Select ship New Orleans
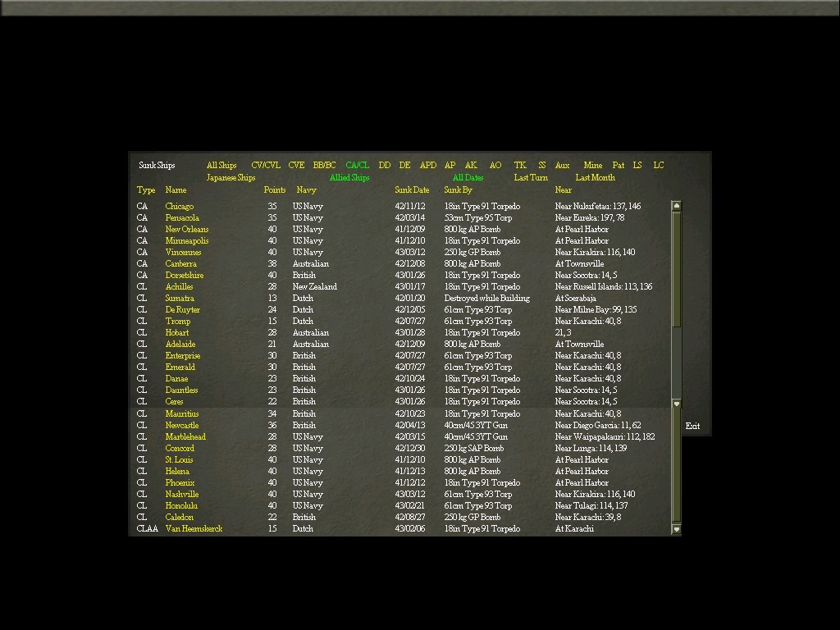The image size is (840, 630). click(x=187, y=230)
